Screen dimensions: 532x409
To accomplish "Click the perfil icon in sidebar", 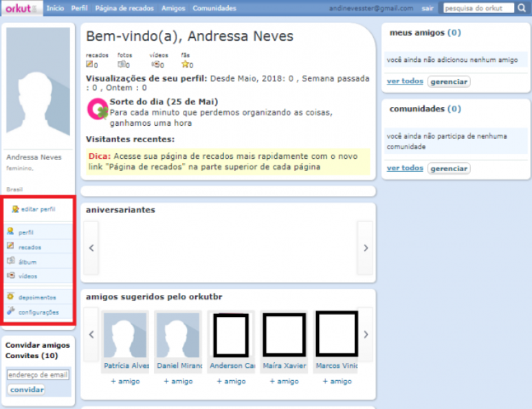I will [x=10, y=232].
